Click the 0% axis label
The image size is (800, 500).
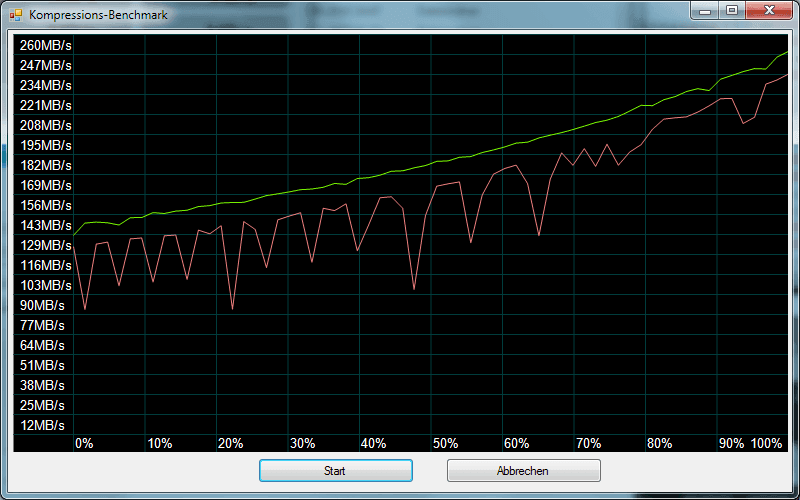click(x=84, y=444)
